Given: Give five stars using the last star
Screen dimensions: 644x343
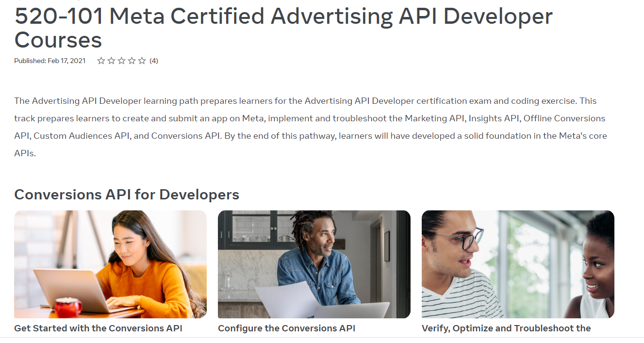Looking at the screenshot, I should (142, 61).
